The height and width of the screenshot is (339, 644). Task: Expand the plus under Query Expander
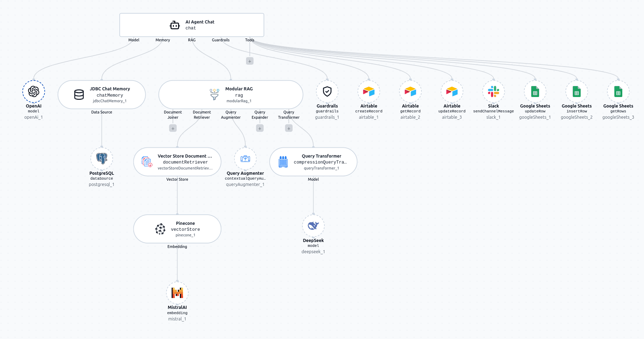click(x=260, y=128)
